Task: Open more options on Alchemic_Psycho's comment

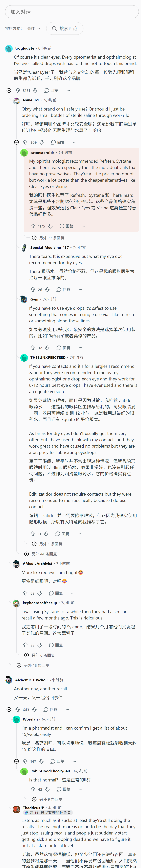Action: pos(67,709)
